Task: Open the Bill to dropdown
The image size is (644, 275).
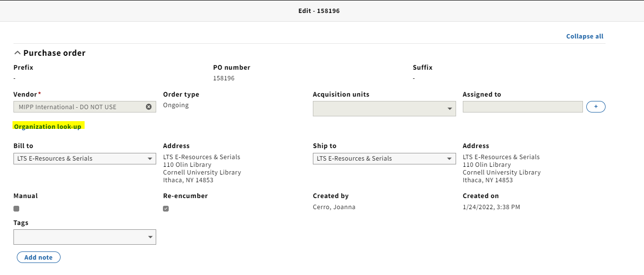Action: 85,159
